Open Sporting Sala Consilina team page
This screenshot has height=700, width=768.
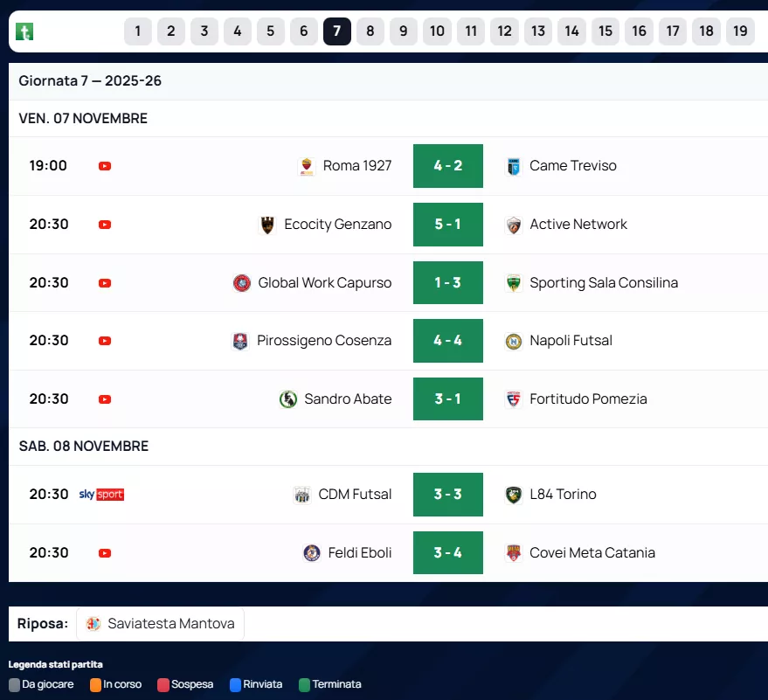pos(603,283)
